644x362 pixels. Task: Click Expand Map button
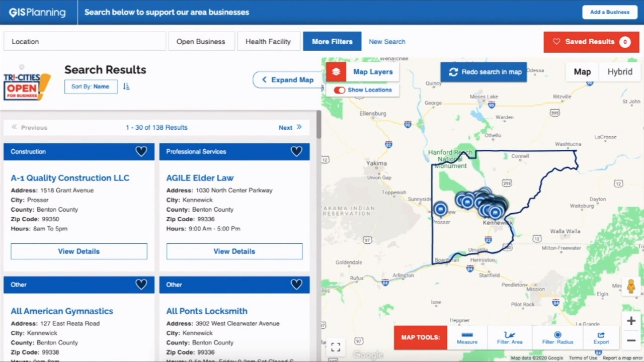pos(287,80)
